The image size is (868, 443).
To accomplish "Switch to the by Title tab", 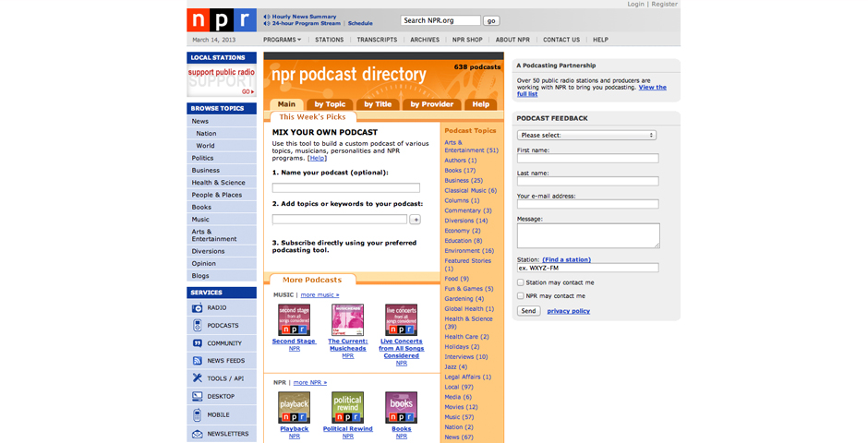I will 378,104.
